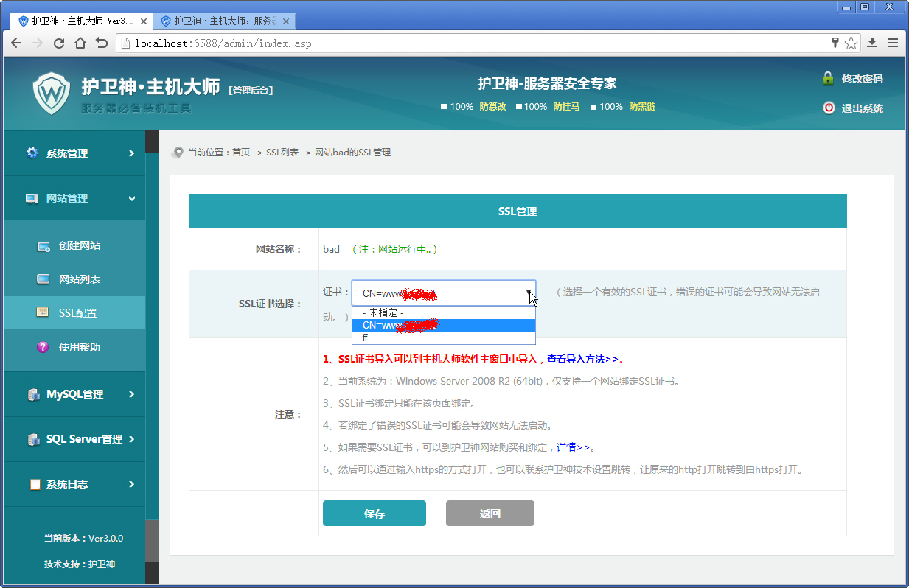Choose the 'ff' certificate option
The width and height of the screenshot is (909, 588).
coord(444,337)
